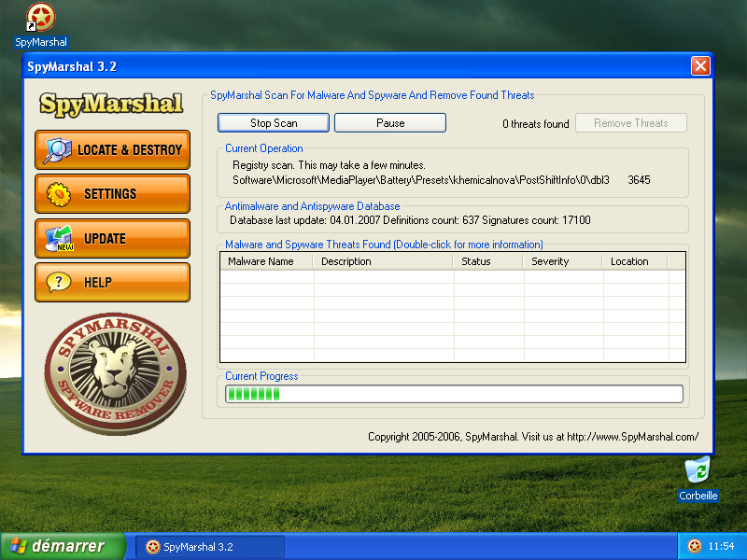Click the 'Registry scan. This may take a few minutes.' text
The height and width of the screenshot is (560, 747).
pyautogui.click(x=329, y=165)
